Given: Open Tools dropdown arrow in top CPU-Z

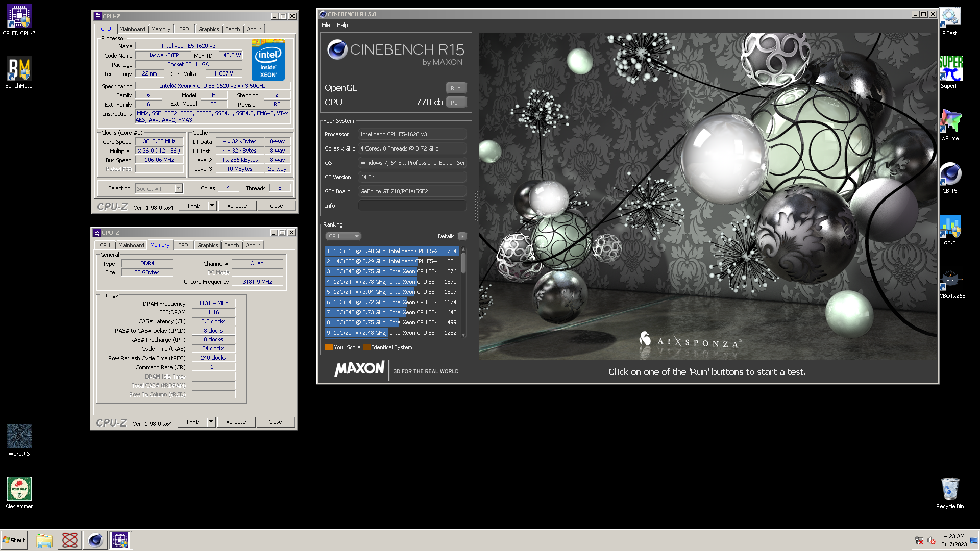Looking at the screenshot, I should [212, 206].
